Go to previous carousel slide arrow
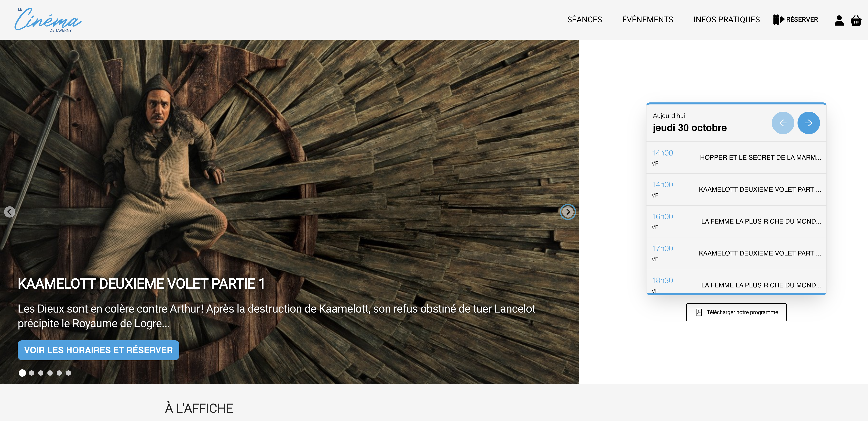 [x=9, y=212]
